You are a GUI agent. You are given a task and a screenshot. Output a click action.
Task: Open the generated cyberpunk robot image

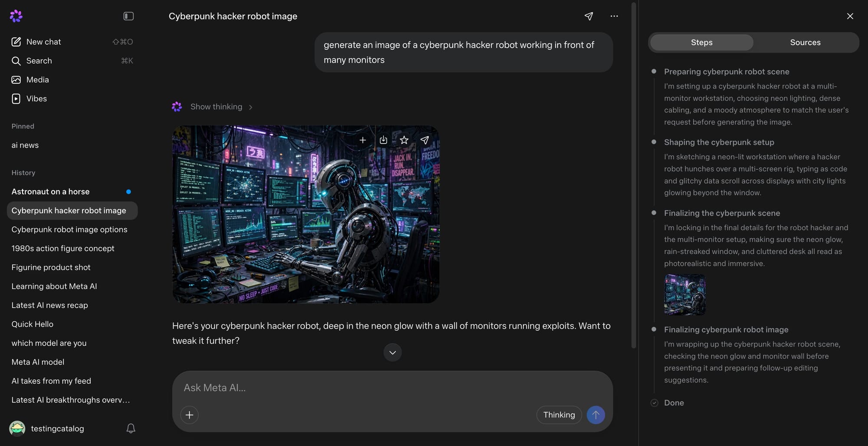[x=306, y=214]
